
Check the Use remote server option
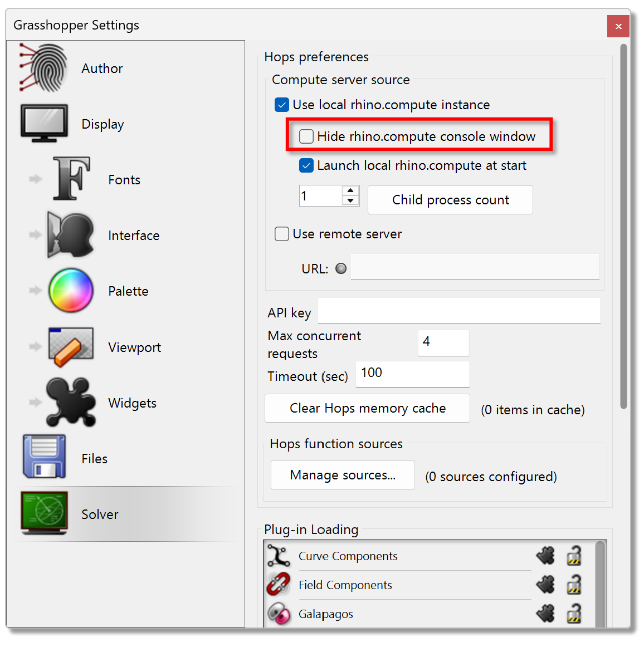281,234
